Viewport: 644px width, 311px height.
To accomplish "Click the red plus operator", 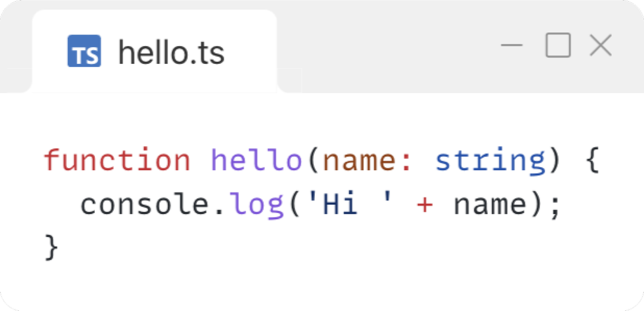I will [424, 206].
